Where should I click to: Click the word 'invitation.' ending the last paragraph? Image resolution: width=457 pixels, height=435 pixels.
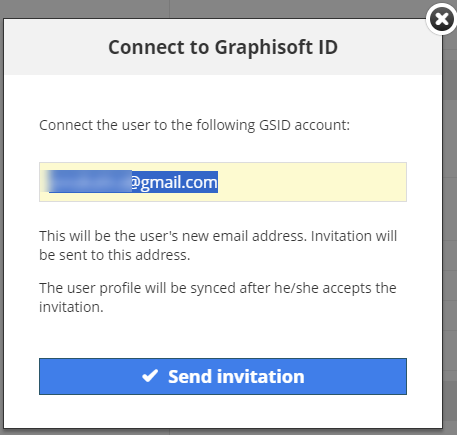point(71,307)
